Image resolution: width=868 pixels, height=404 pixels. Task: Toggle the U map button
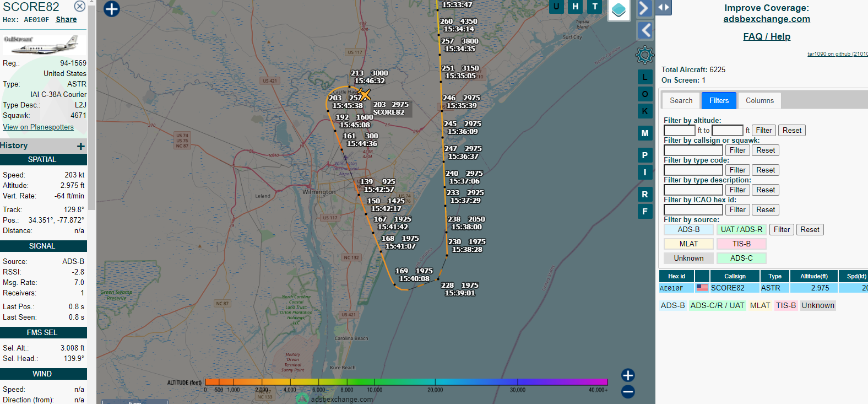[556, 7]
